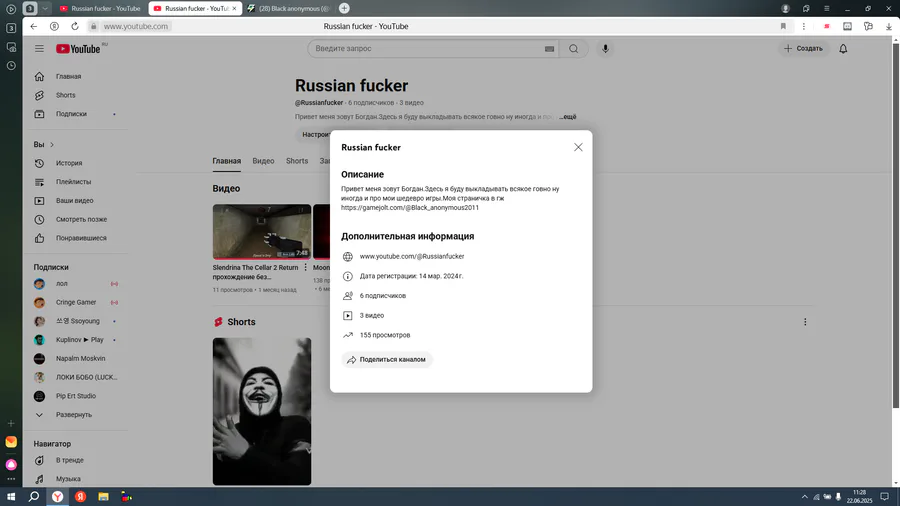Viewport: 900px width, 506px height.
Task: Open Windows Start menu
Action: point(11,497)
